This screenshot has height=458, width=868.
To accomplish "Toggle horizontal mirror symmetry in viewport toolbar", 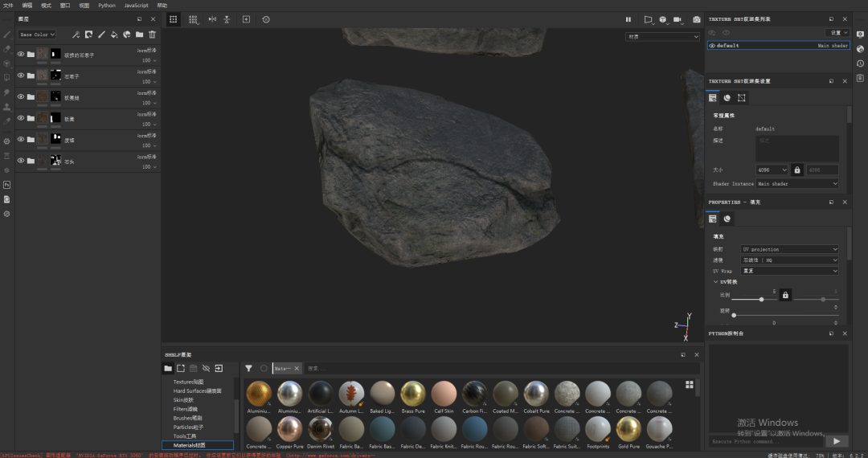I will (x=212, y=19).
